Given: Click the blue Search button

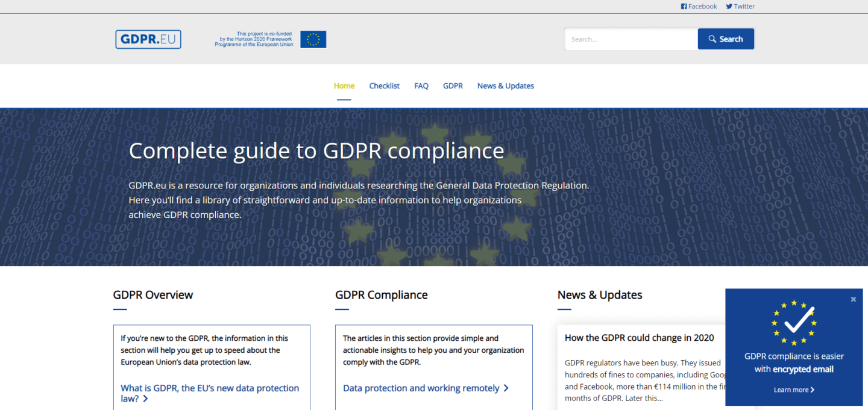Looking at the screenshot, I should click(726, 39).
